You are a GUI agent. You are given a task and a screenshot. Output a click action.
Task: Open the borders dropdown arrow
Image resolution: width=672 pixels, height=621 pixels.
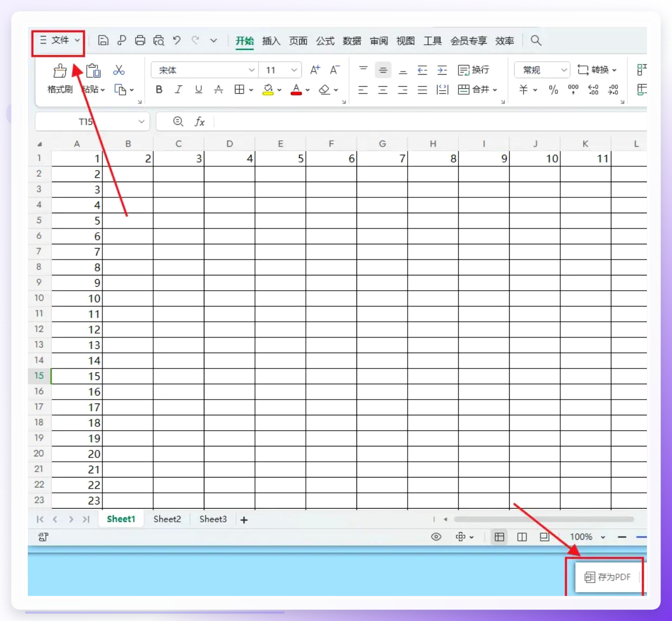[x=251, y=90]
